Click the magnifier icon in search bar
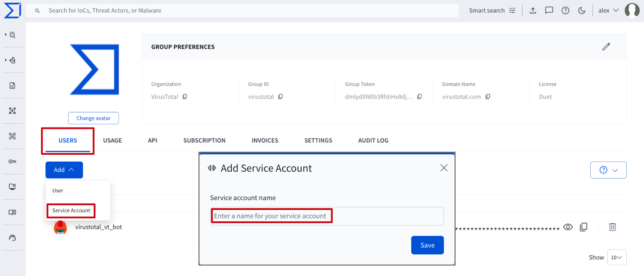644x276 pixels. coord(38,11)
